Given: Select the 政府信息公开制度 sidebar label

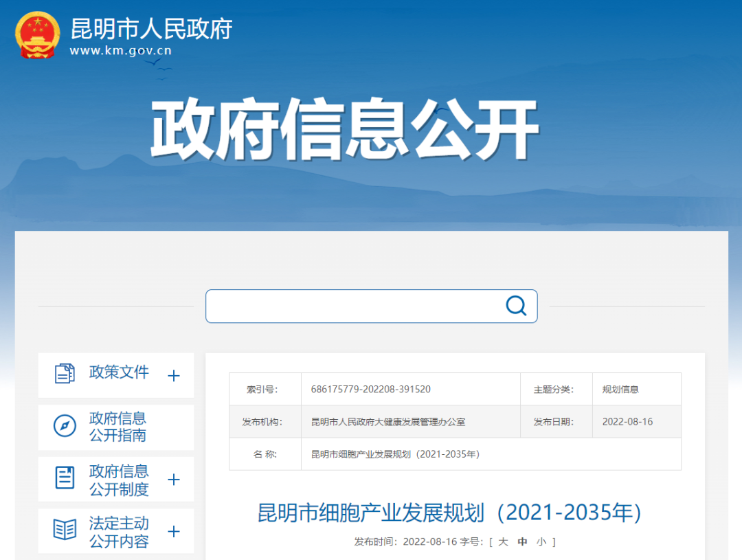Looking at the screenshot, I should click(x=119, y=480).
